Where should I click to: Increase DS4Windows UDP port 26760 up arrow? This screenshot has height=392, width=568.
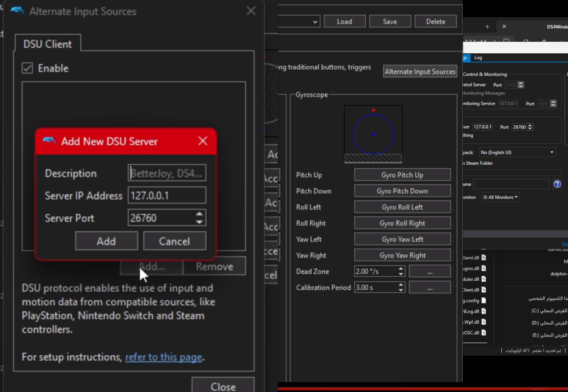(530, 125)
